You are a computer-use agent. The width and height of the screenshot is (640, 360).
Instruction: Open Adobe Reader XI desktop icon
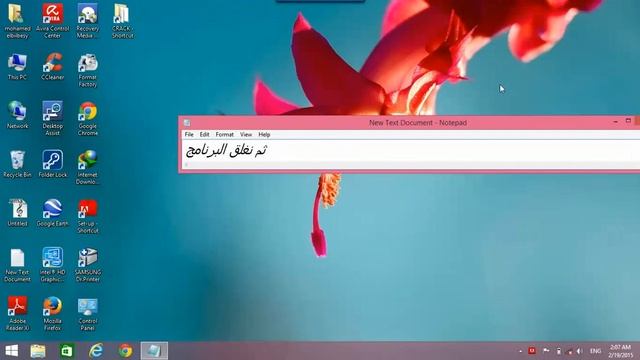pos(17,313)
